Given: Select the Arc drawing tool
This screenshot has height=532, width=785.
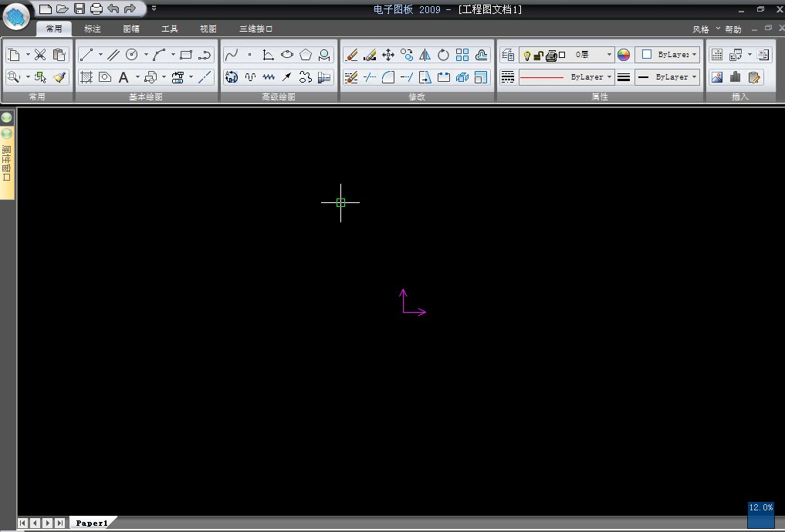Looking at the screenshot, I should coord(159,55).
